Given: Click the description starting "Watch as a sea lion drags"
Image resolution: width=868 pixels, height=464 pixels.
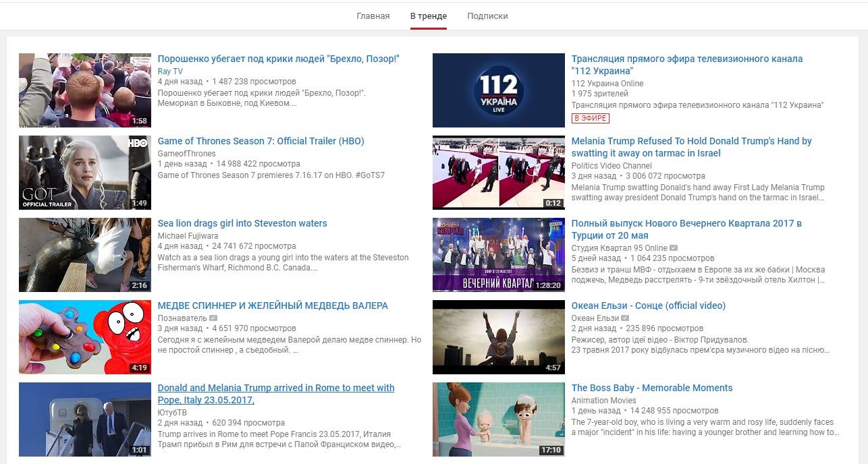Looking at the screenshot, I should click(x=283, y=263).
